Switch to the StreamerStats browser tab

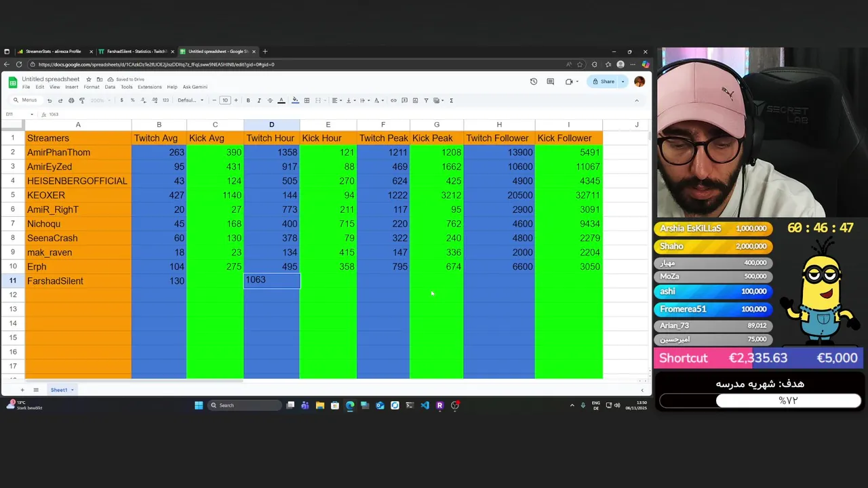(53, 52)
